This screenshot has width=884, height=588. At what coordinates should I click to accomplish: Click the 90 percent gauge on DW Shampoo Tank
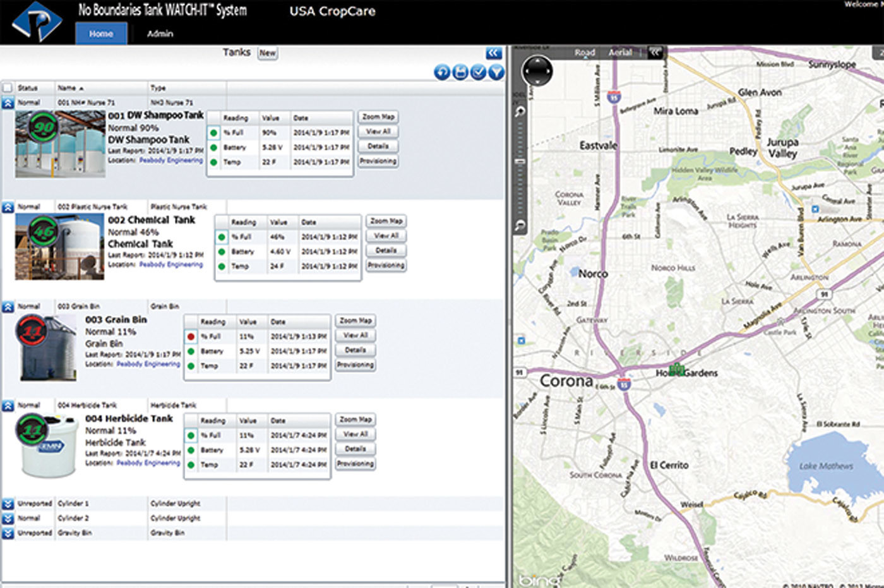click(x=45, y=127)
